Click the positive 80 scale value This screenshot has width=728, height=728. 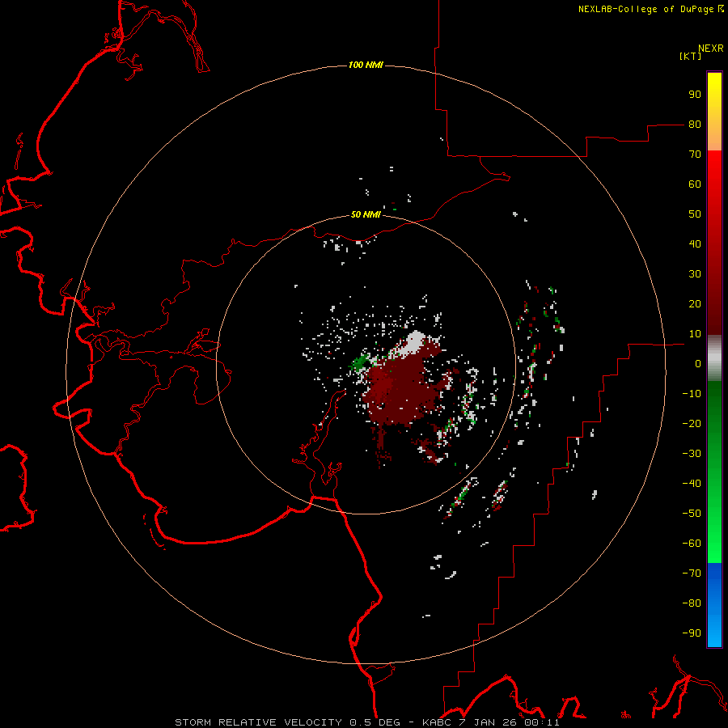695,124
